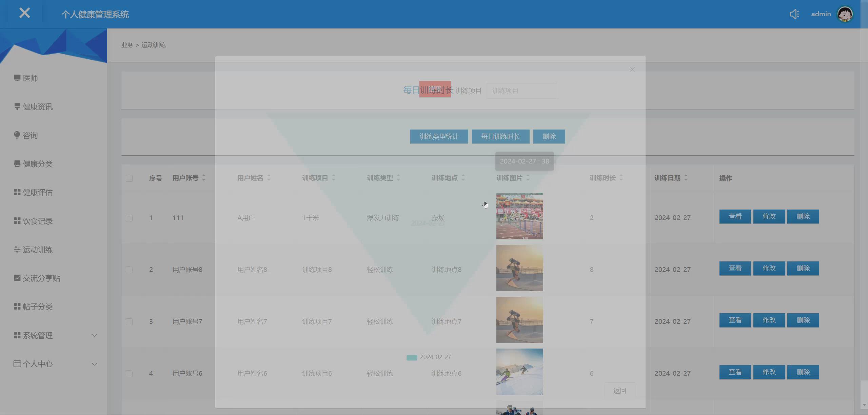The image size is (868, 415).
Task: Click the X collapse sidebar icon
Action: pyautogui.click(x=24, y=13)
